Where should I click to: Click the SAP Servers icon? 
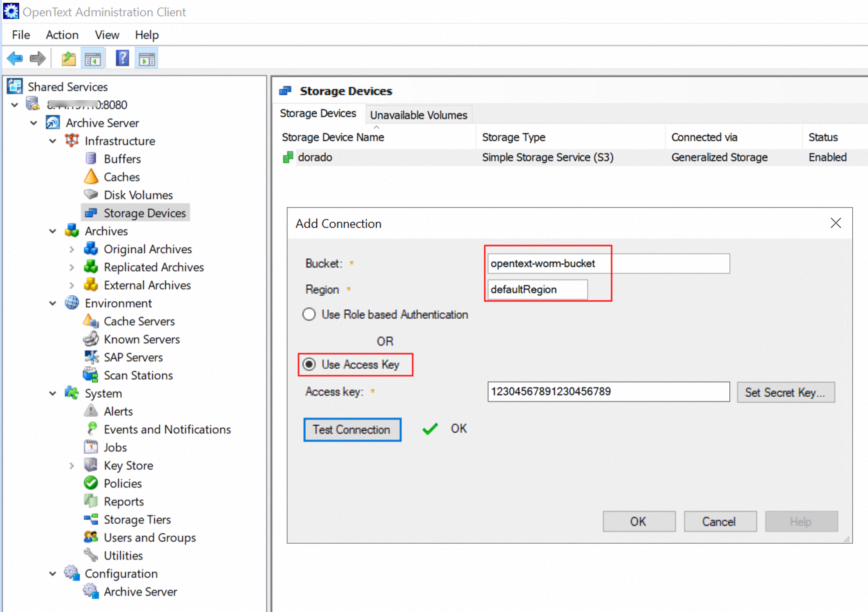91,357
